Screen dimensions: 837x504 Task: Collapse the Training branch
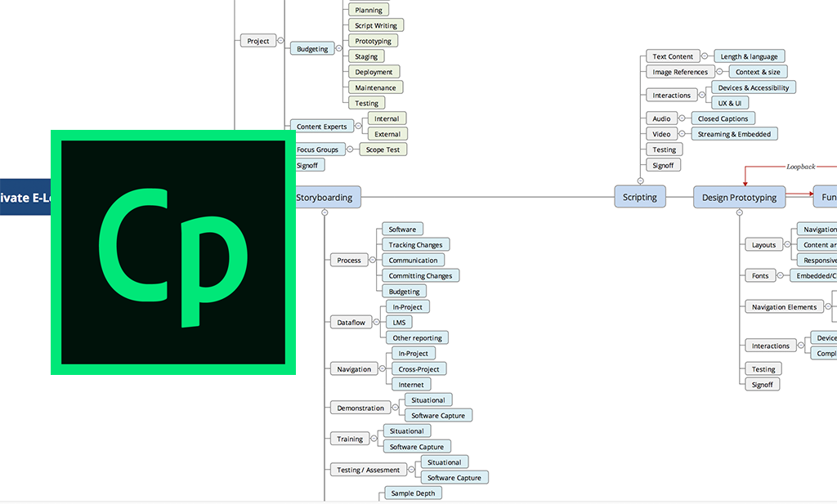[x=374, y=439]
